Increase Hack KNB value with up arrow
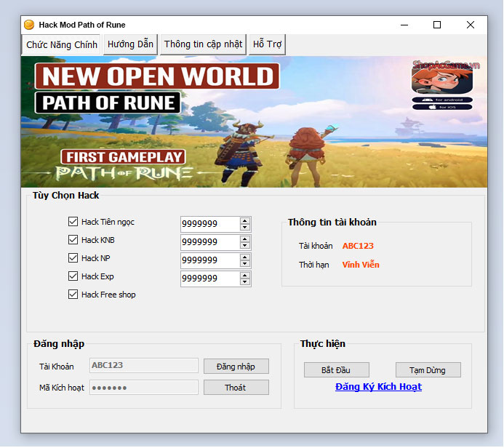 [245, 239]
